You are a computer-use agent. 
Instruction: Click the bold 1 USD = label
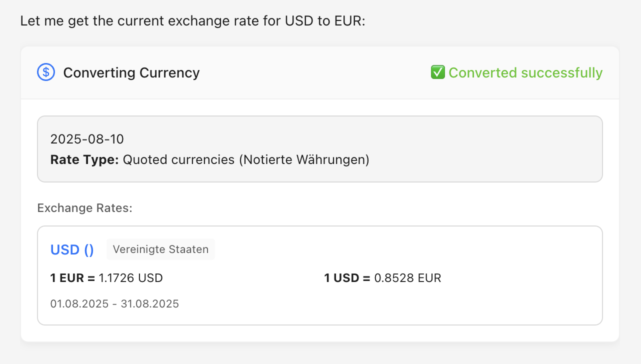(347, 278)
